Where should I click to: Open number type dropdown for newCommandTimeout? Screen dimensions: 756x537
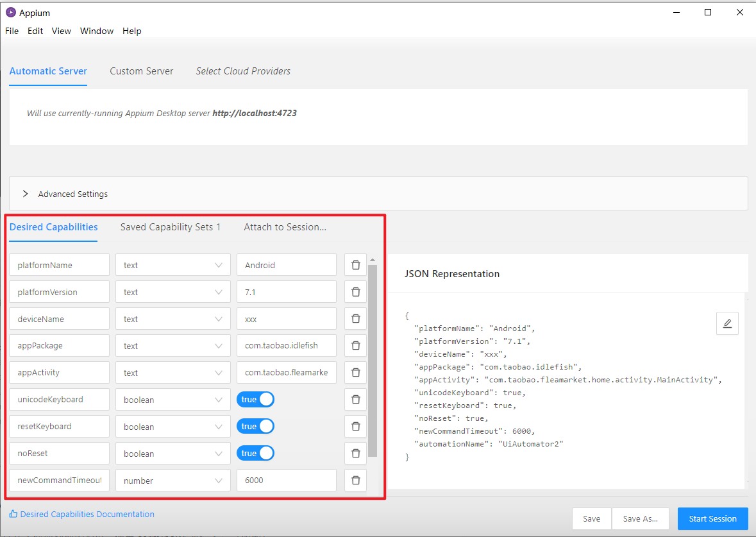coord(172,480)
